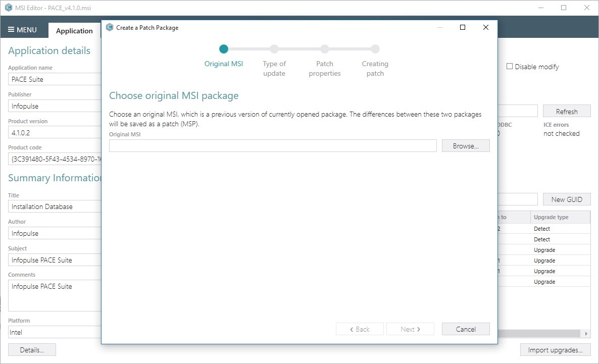Click the Back button in the wizard
Viewport: 599px width, 364px height.
360,329
